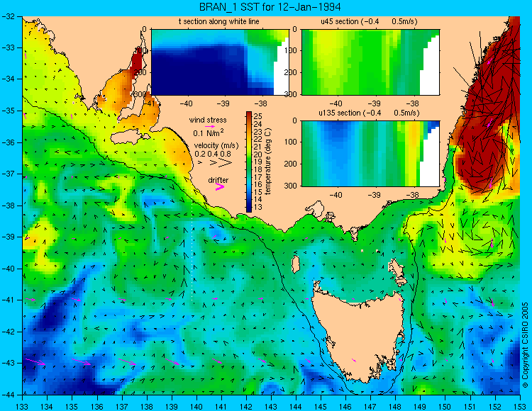The width and height of the screenshot is (532, 411).
Task: Click the '0.2' velocity scale number
Action: [x=200, y=154]
